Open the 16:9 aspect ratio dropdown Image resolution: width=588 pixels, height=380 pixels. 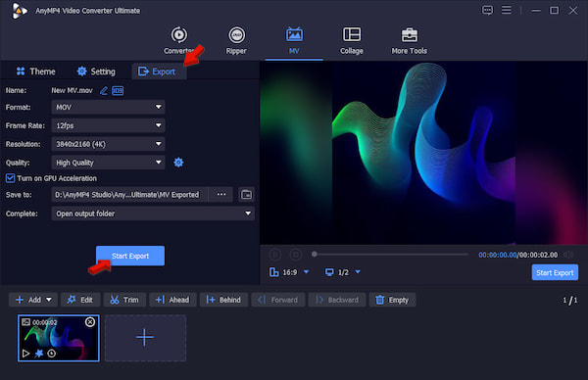tap(289, 272)
